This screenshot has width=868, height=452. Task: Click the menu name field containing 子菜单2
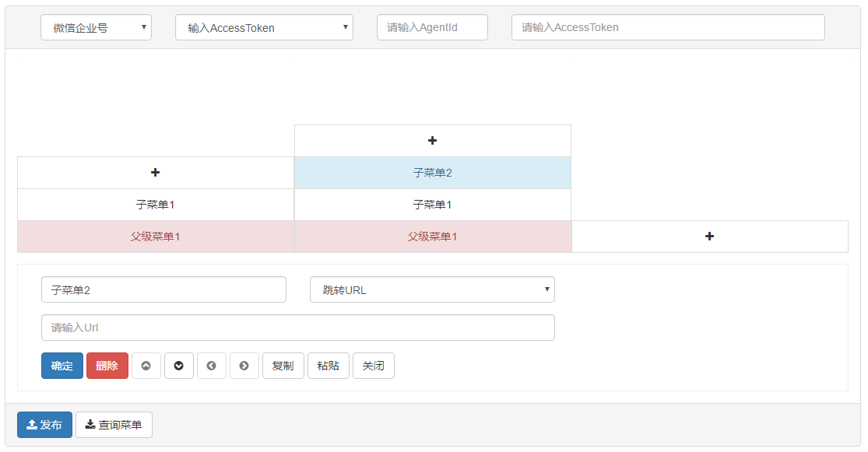(163, 290)
